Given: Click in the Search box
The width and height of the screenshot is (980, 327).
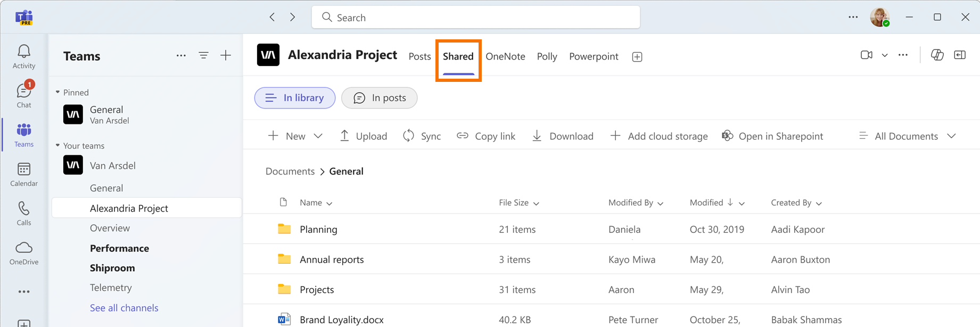Looking at the screenshot, I should pyautogui.click(x=476, y=17).
